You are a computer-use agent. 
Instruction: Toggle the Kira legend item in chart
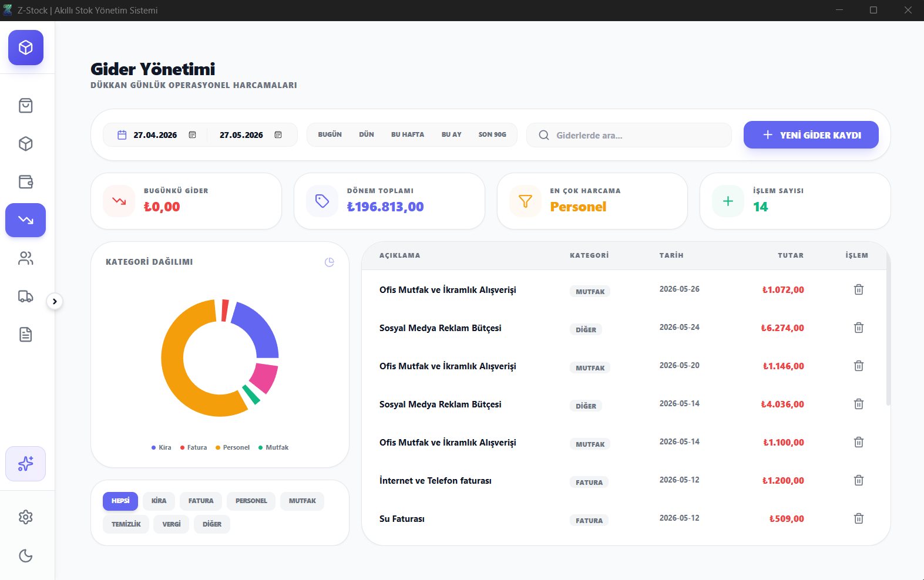162,447
